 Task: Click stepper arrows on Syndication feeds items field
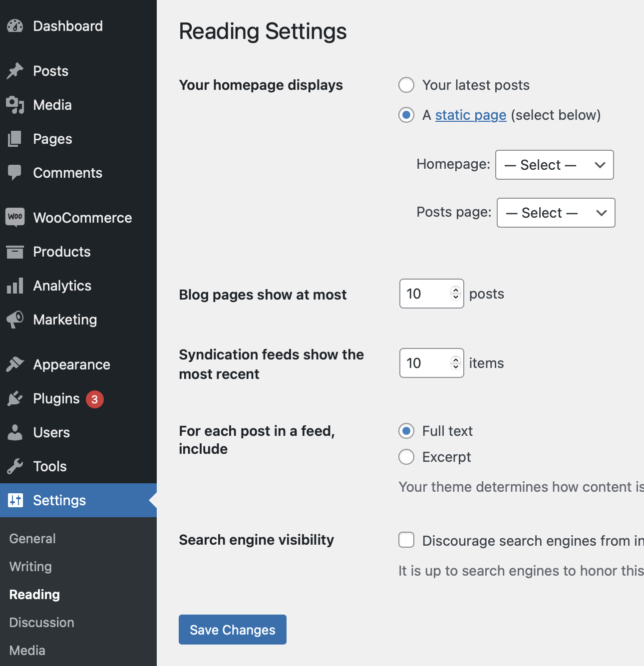pos(455,363)
